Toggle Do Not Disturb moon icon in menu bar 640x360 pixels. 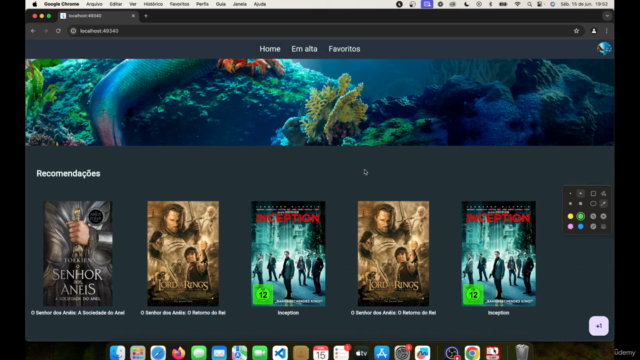point(466,4)
